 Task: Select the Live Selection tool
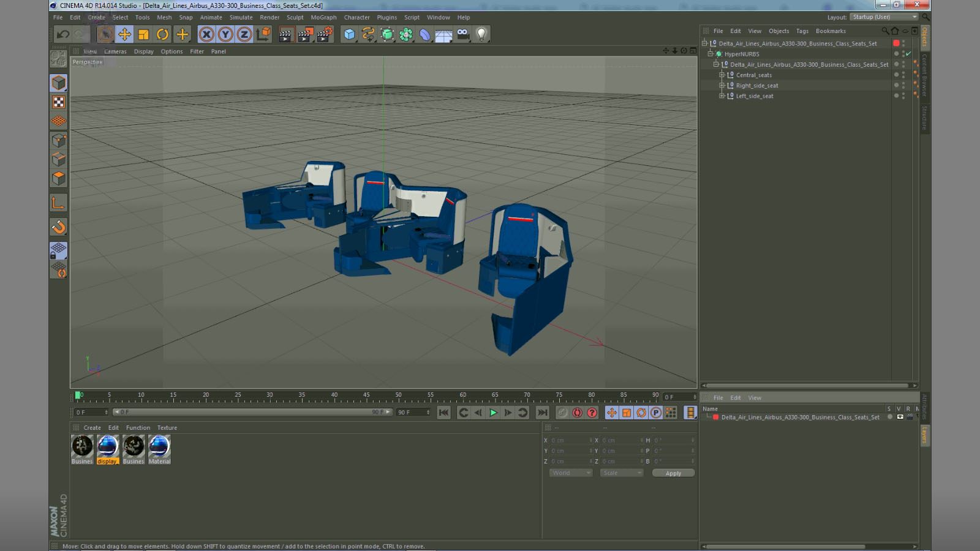tap(105, 34)
